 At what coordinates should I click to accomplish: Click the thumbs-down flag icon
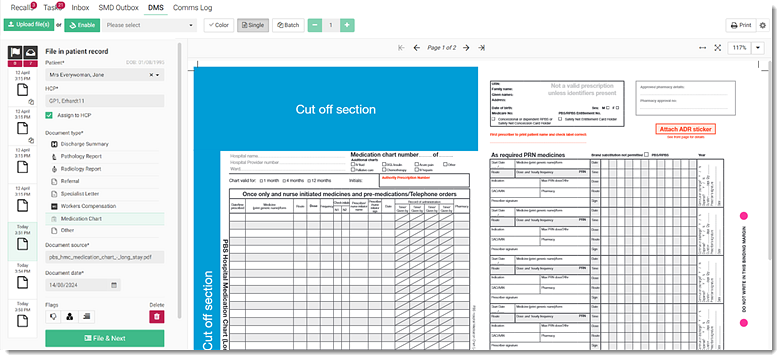pyautogui.click(x=53, y=316)
